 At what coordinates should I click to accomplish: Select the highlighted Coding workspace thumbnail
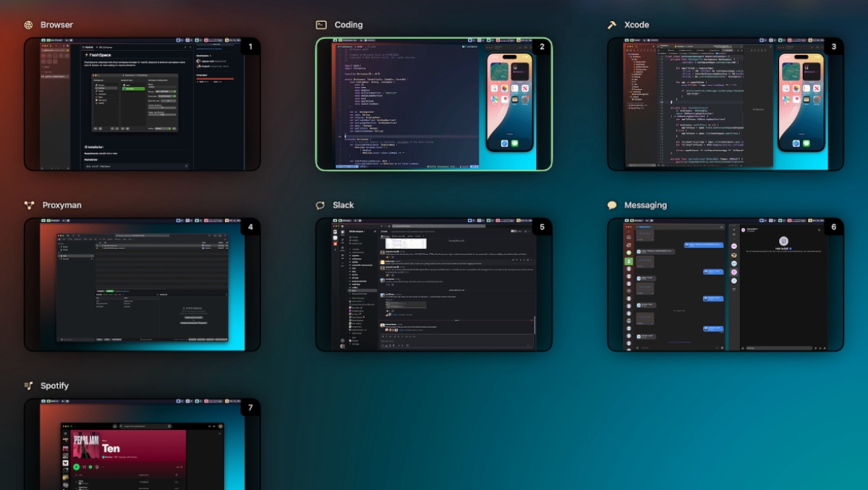point(433,104)
